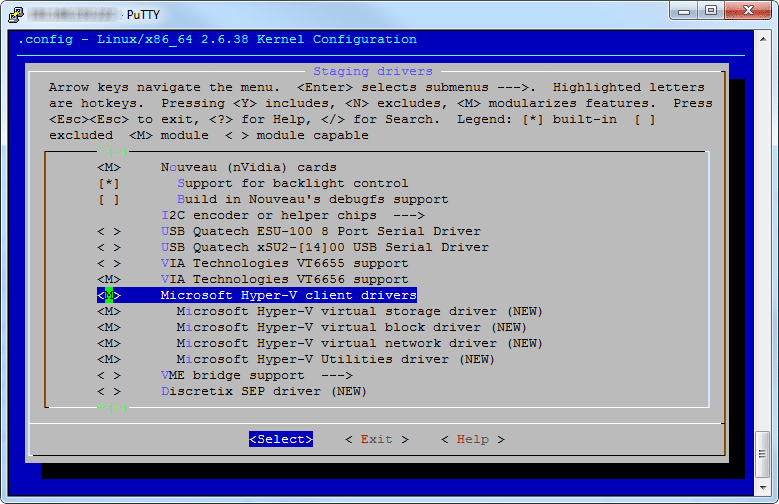Select Microsoft Hyper-V virtual storage driver entry

click(359, 312)
